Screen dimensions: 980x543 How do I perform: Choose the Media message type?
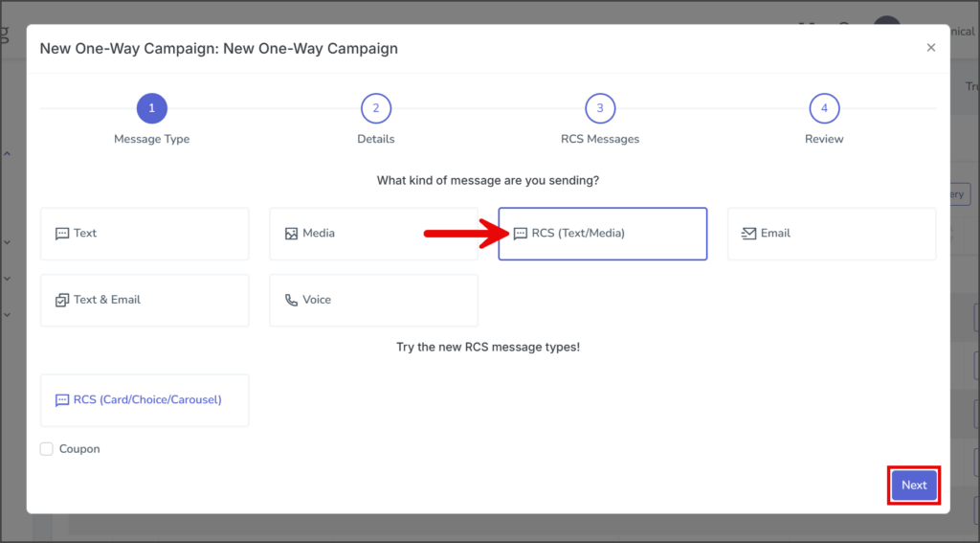pos(374,234)
